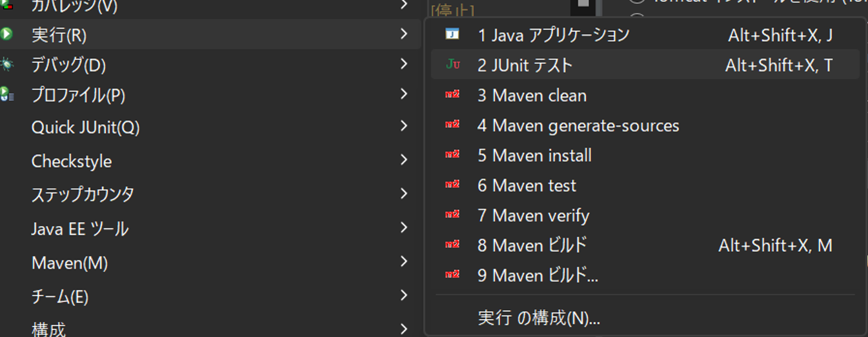
Task: Click the m2 icon beside Maven install
Action: [452, 155]
